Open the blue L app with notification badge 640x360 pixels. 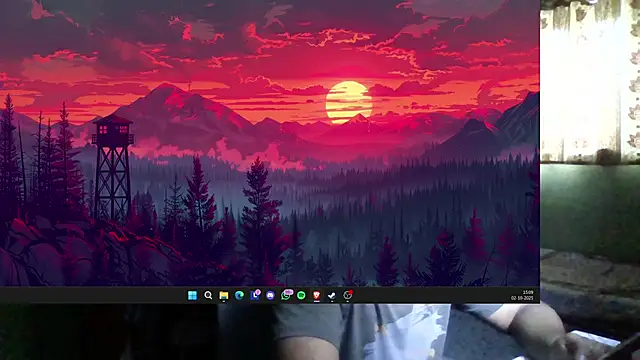pyautogui.click(x=255, y=294)
